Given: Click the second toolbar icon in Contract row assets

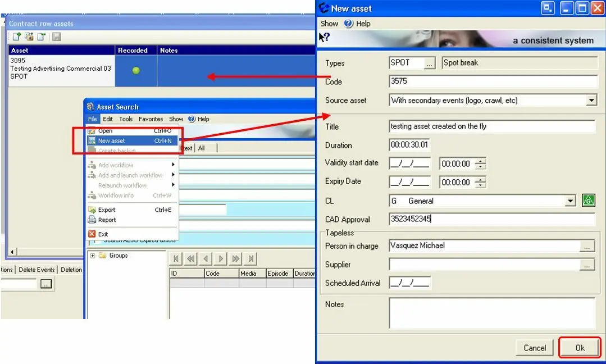Looking at the screenshot, I should click(29, 37).
